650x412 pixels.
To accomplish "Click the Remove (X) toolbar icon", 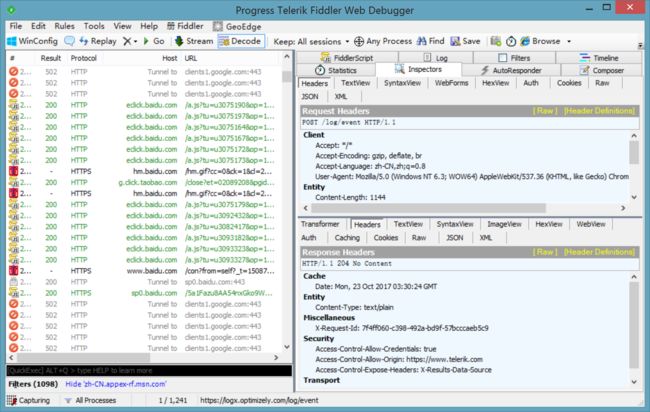I will (127, 41).
